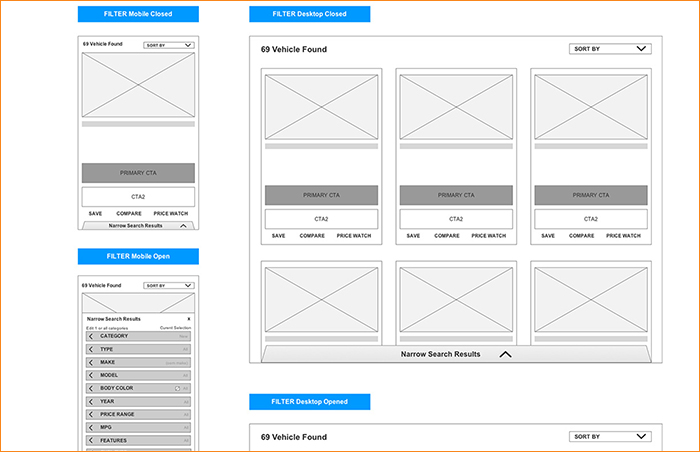Select the FILTER Desktop Closed tab label

click(x=309, y=14)
